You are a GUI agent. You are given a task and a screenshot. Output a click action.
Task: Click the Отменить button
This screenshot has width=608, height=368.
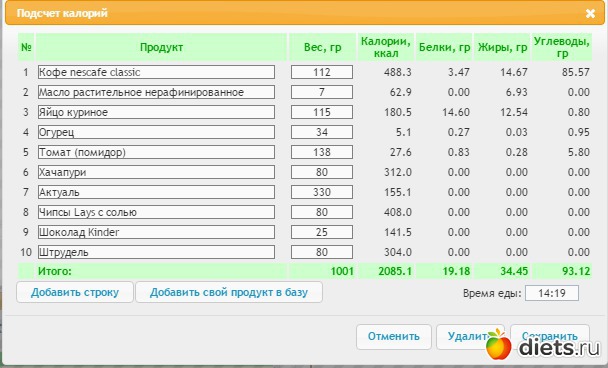click(x=394, y=336)
